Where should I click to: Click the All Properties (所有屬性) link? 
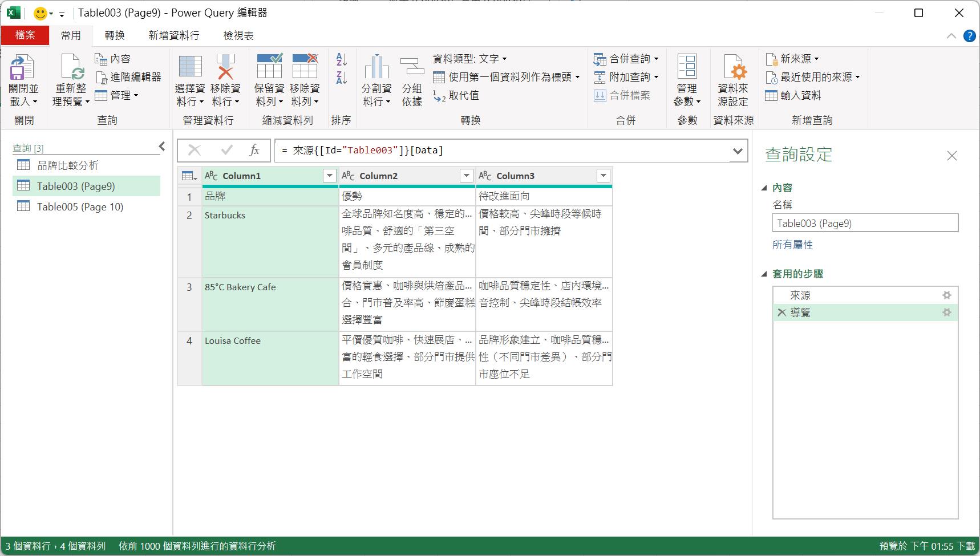pyautogui.click(x=792, y=245)
